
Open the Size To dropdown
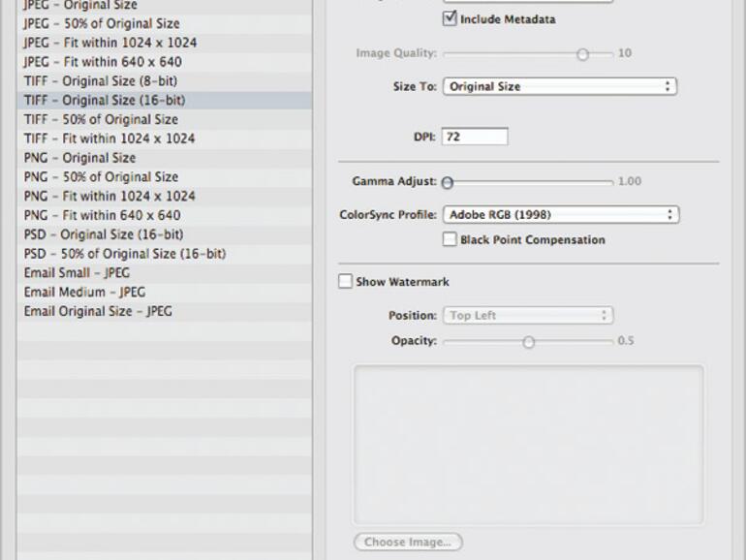tap(560, 86)
